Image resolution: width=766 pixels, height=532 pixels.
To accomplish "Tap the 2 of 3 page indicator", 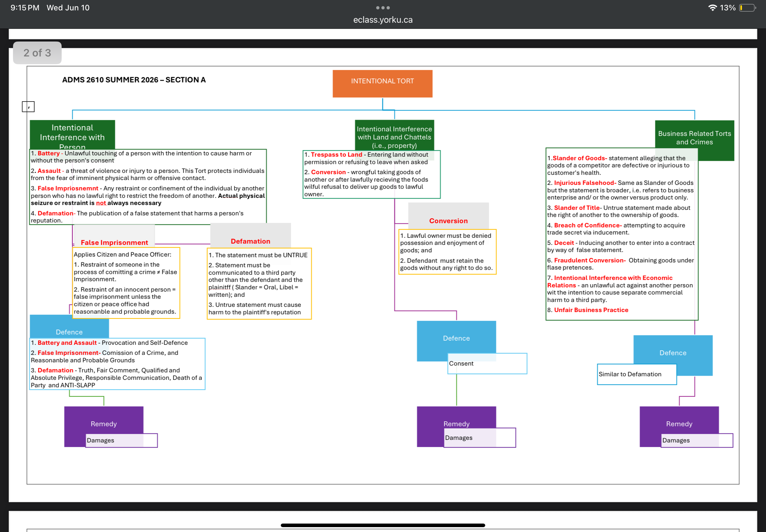I will (x=37, y=53).
